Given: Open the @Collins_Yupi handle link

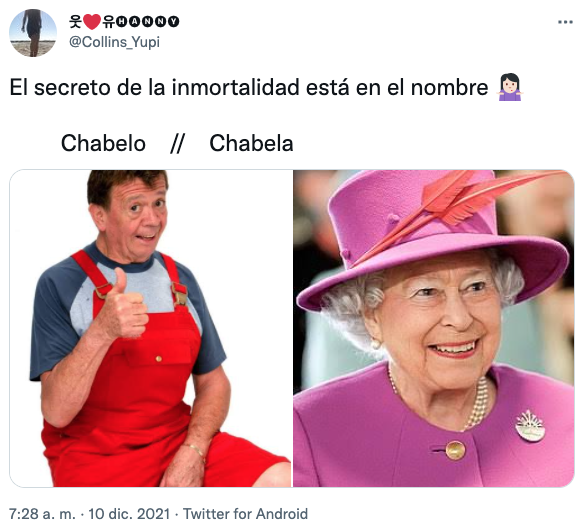Looking at the screenshot, I should (x=115, y=42).
